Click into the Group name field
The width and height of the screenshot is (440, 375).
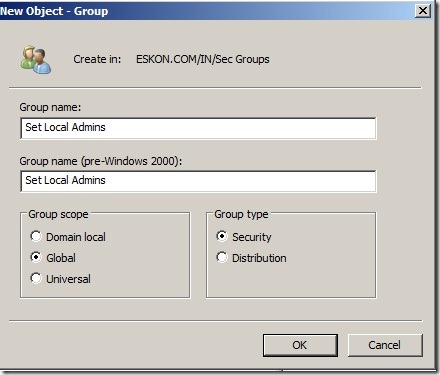pyautogui.click(x=198, y=128)
